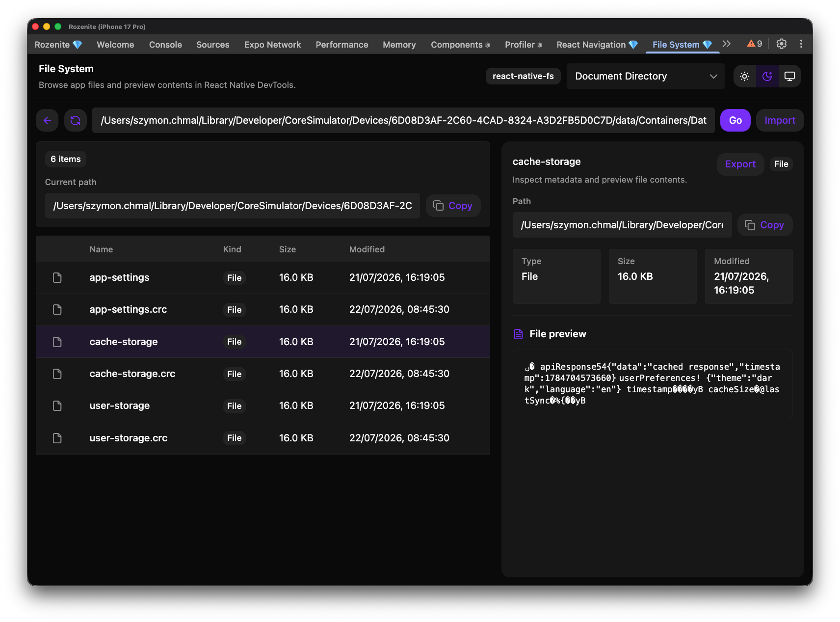
Task: Open the Profiler tab
Action: (x=524, y=45)
